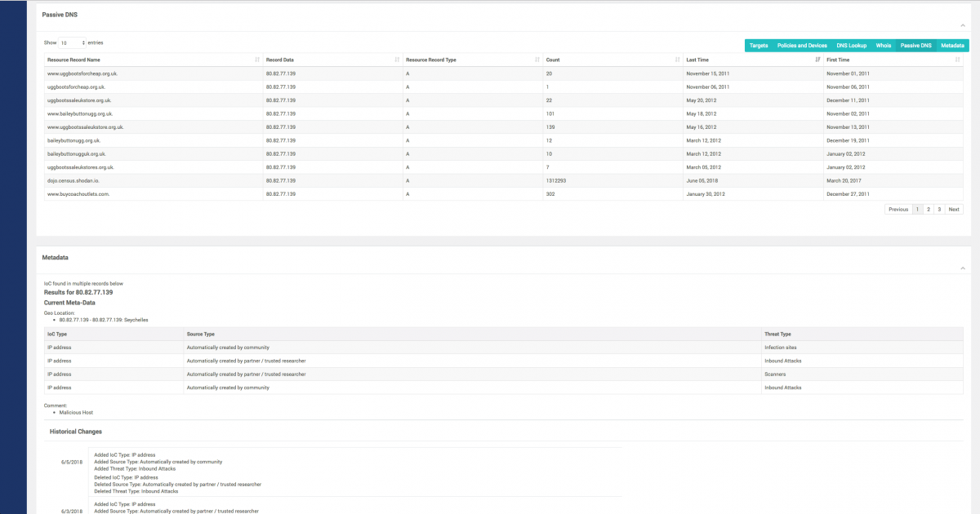The height and width of the screenshot is (514, 980).
Task: Select the dojo.census.shodan.io. record row
Action: 77,180
